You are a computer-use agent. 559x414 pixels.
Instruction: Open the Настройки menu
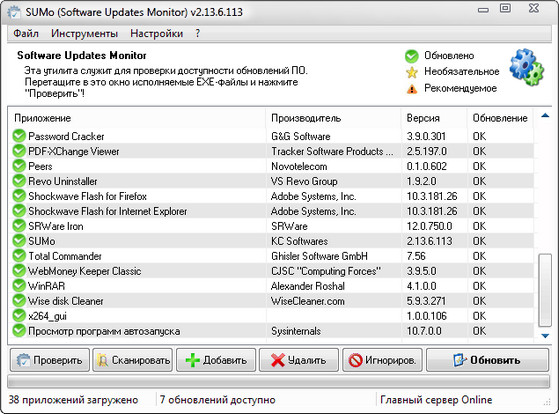click(x=157, y=34)
